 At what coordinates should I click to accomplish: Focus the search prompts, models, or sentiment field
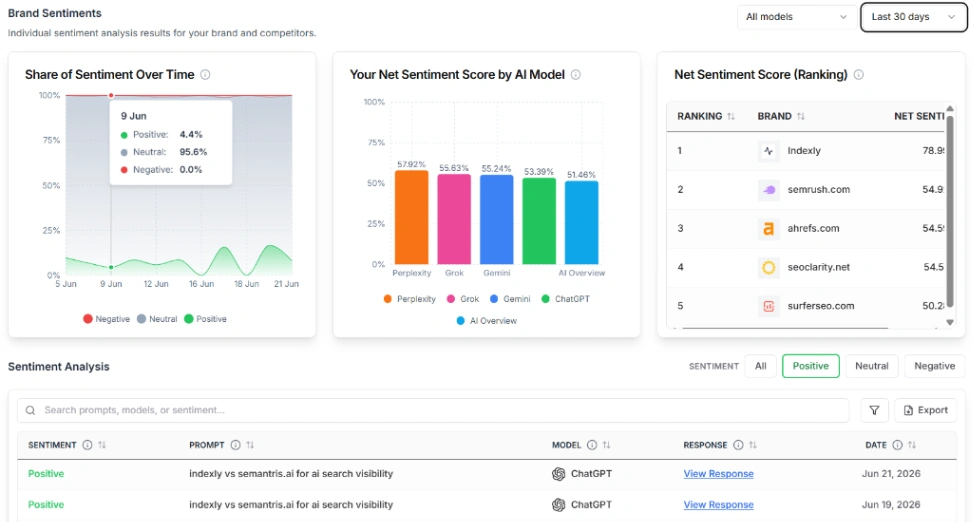(433, 410)
